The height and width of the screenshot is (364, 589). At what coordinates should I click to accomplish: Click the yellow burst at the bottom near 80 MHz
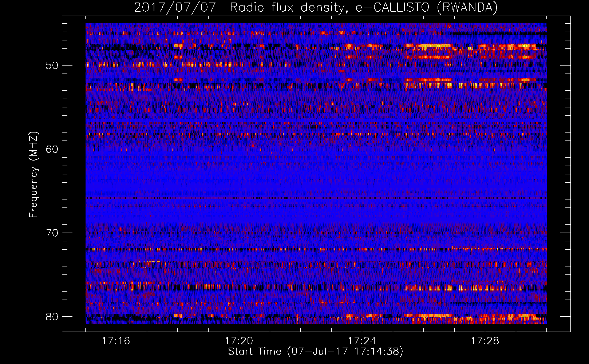pos(430,315)
